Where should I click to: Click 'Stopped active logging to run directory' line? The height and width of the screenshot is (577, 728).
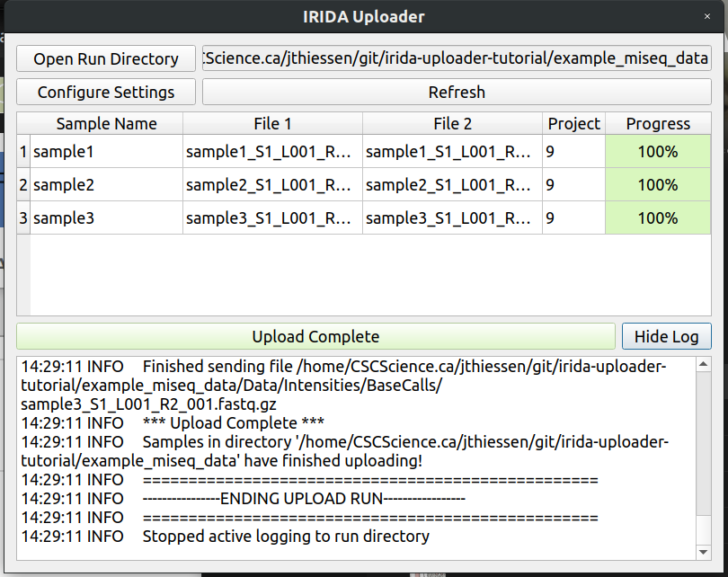(x=226, y=537)
